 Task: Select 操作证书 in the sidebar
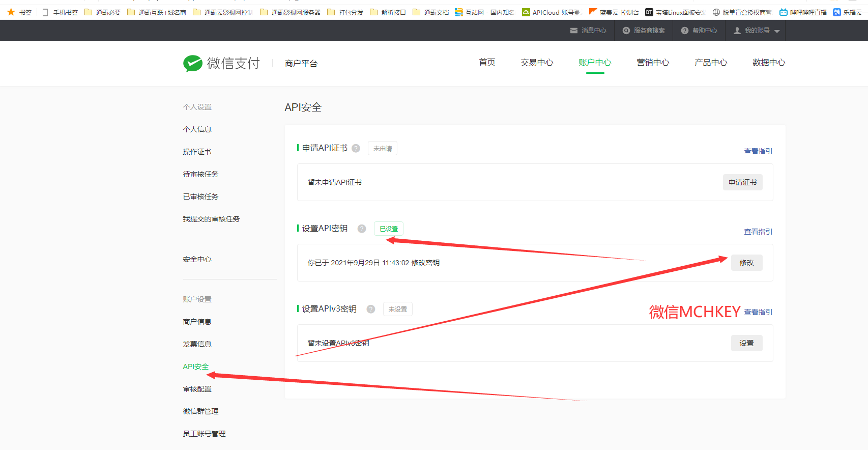pyautogui.click(x=197, y=152)
